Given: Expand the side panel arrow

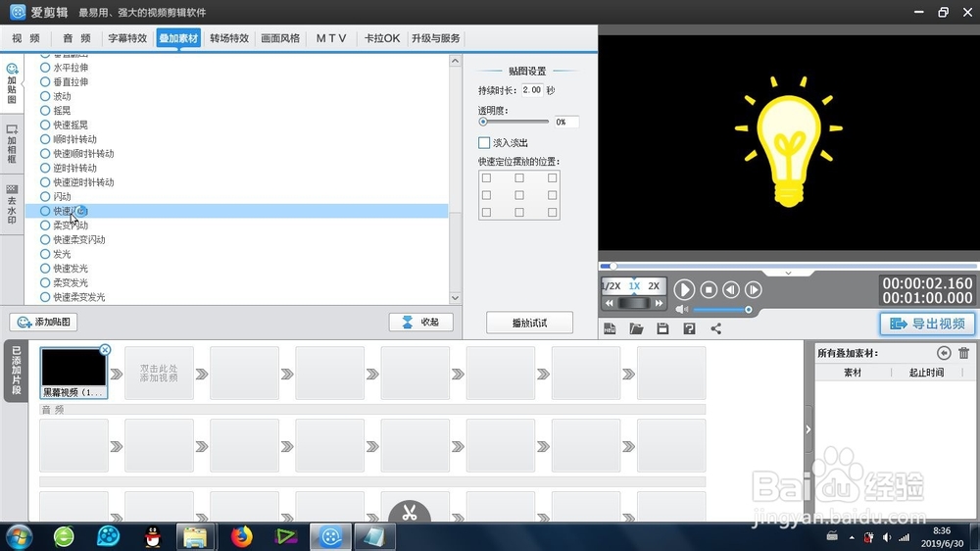Looking at the screenshot, I should pos(808,429).
